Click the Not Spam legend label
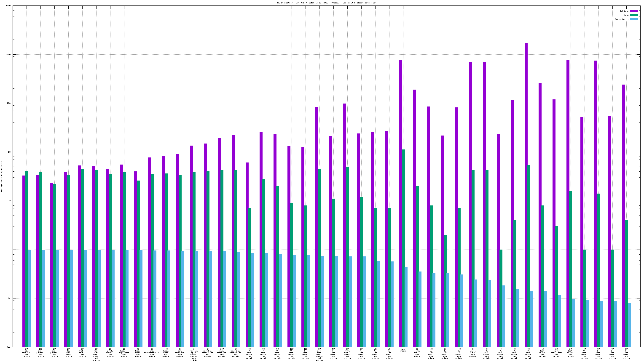The width and height of the screenshot is (644, 362). [x=624, y=11]
